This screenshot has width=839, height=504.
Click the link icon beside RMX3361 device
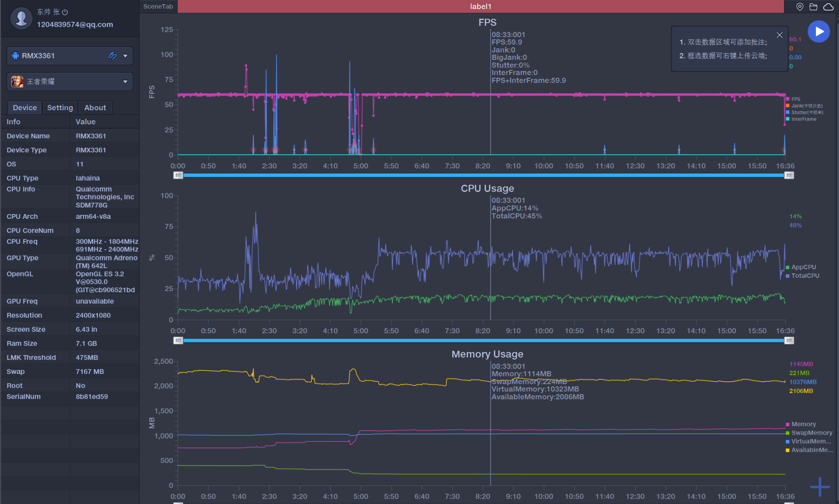click(112, 55)
